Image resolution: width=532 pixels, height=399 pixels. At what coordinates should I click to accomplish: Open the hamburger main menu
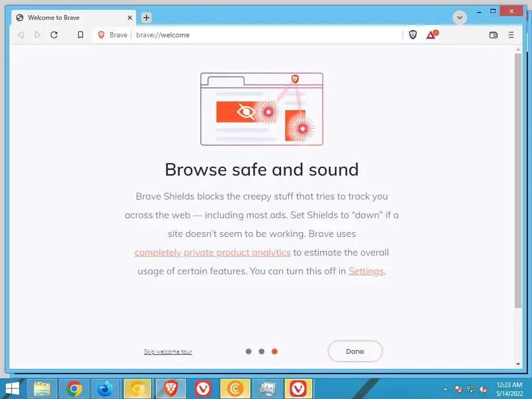511,35
